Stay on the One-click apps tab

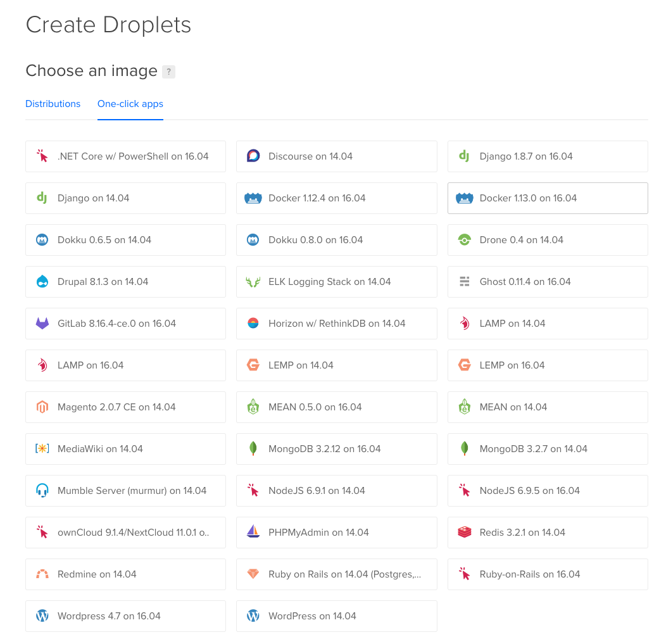click(x=130, y=104)
